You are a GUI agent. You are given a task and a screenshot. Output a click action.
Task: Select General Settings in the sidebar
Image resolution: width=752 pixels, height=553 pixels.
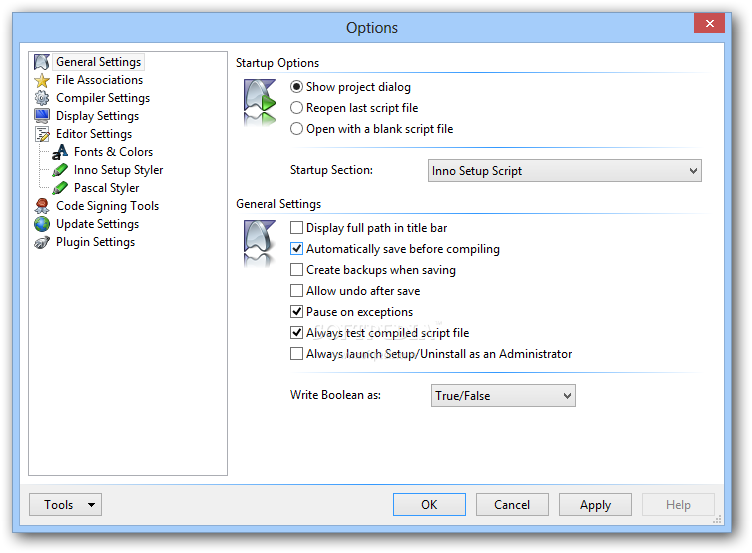click(98, 62)
